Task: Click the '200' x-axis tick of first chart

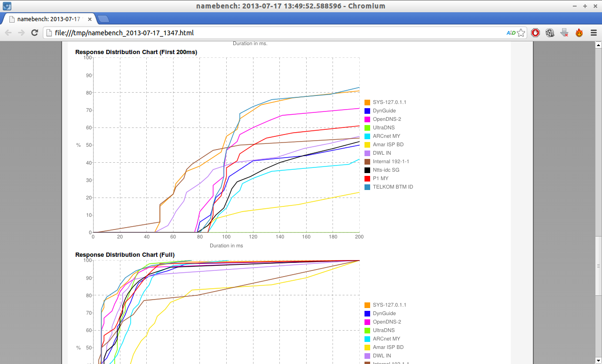Action: tap(359, 237)
